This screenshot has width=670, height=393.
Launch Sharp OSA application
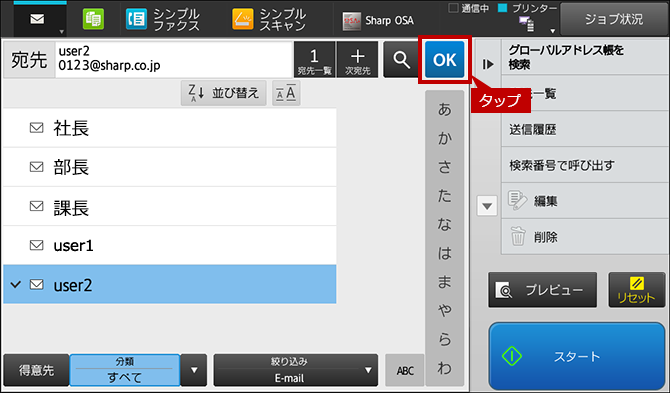[x=378, y=21]
